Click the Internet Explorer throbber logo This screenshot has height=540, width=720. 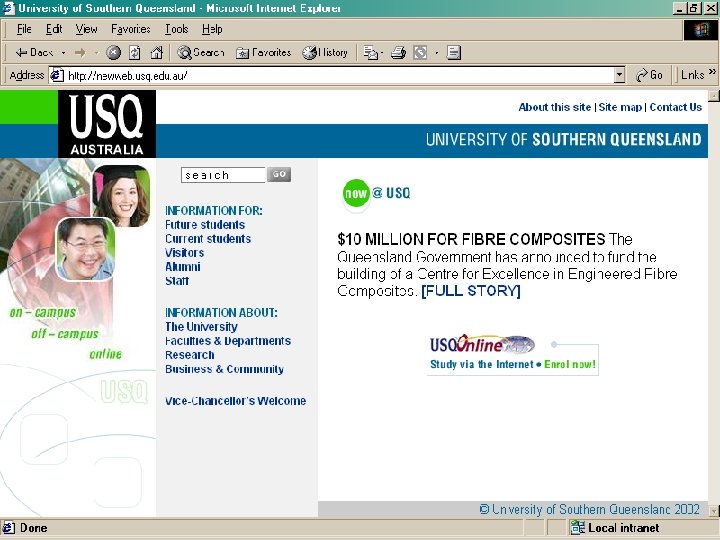[701, 31]
